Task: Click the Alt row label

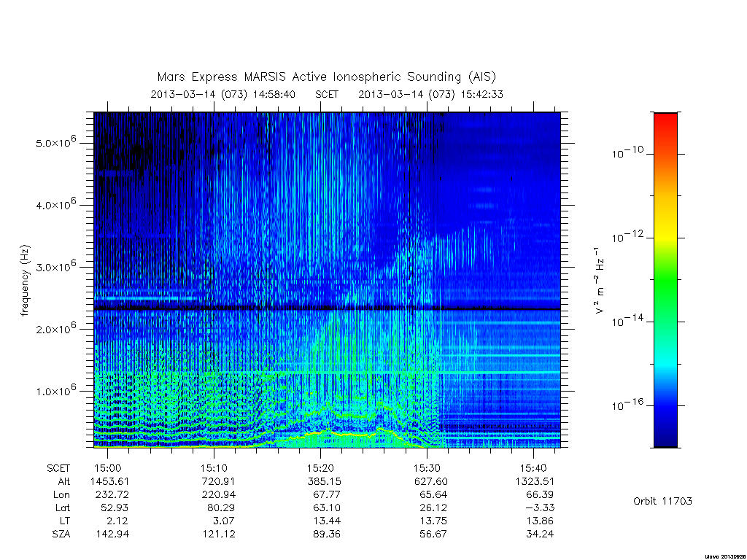Action: coord(63,481)
